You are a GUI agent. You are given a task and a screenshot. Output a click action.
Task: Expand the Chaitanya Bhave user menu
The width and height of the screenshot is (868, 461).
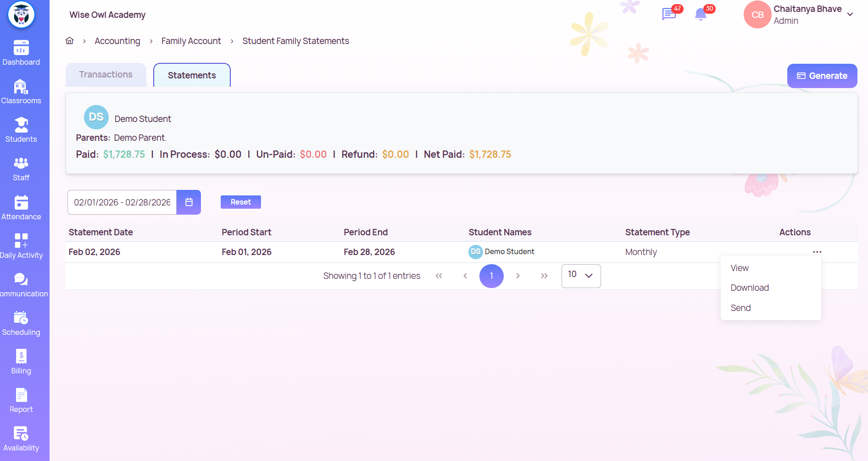[x=850, y=15]
